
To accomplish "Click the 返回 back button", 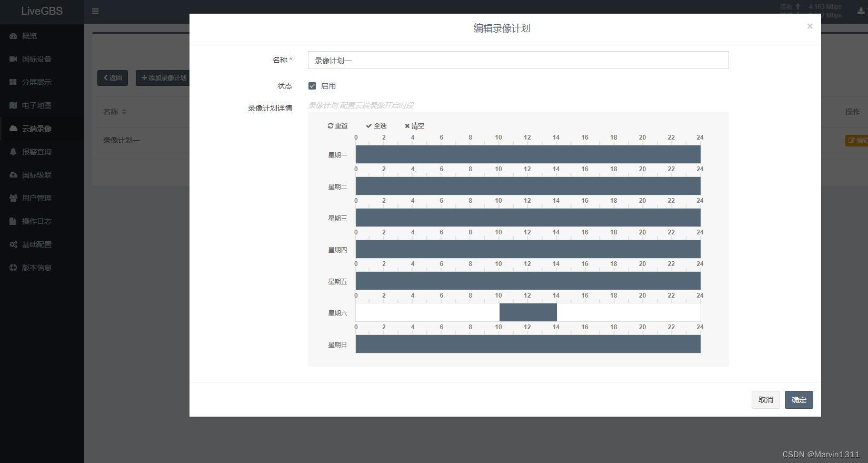I will point(113,78).
